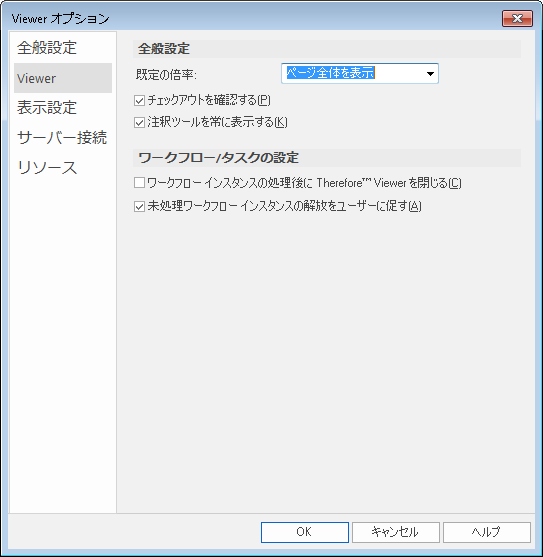Enable closing Therefore Viewer after workflow processing

coord(139,183)
